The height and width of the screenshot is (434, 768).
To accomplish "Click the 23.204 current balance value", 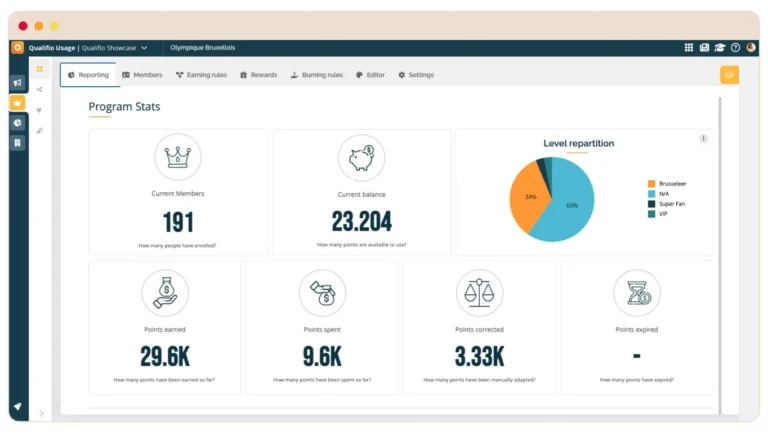I will 361,221.
